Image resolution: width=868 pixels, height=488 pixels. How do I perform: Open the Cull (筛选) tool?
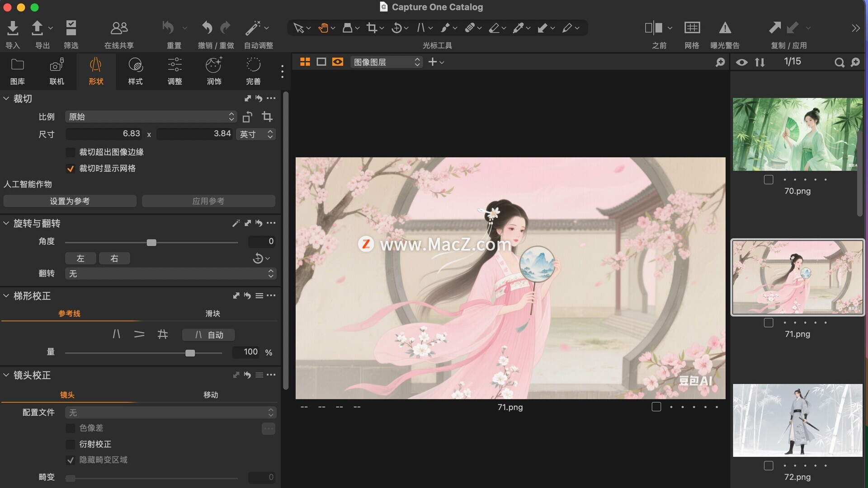pyautogui.click(x=71, y=28)
